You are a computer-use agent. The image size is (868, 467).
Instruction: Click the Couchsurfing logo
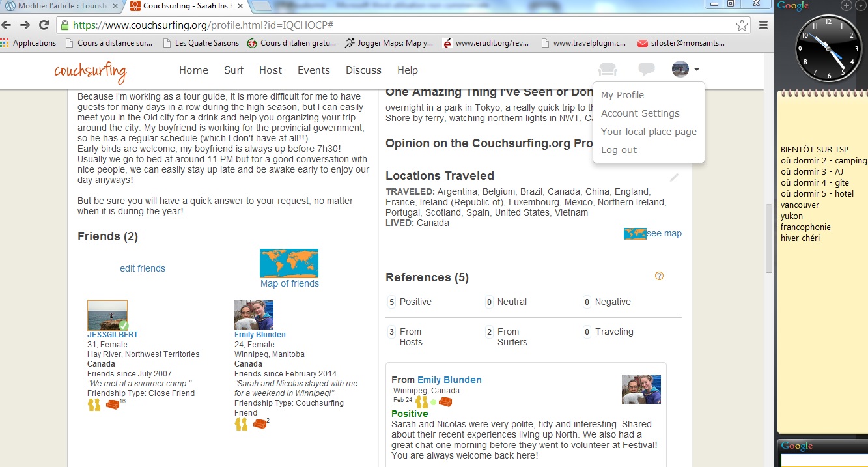pyautogui.click(x=90, y=71)
